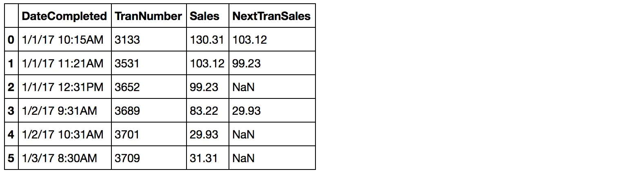This screenshot has height=174, width=644.
Task: Click the DateCompleted column header
Action: 64,16
